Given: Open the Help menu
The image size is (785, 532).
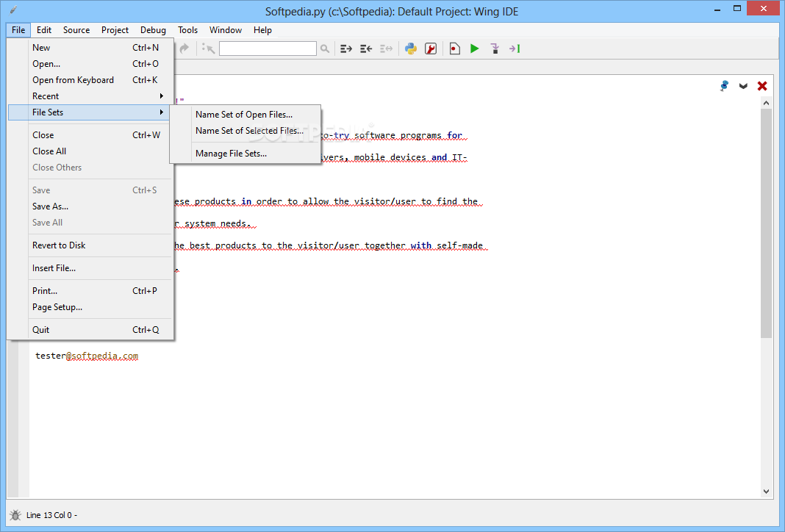Looking at the screenshot, I should click(262, 30).
